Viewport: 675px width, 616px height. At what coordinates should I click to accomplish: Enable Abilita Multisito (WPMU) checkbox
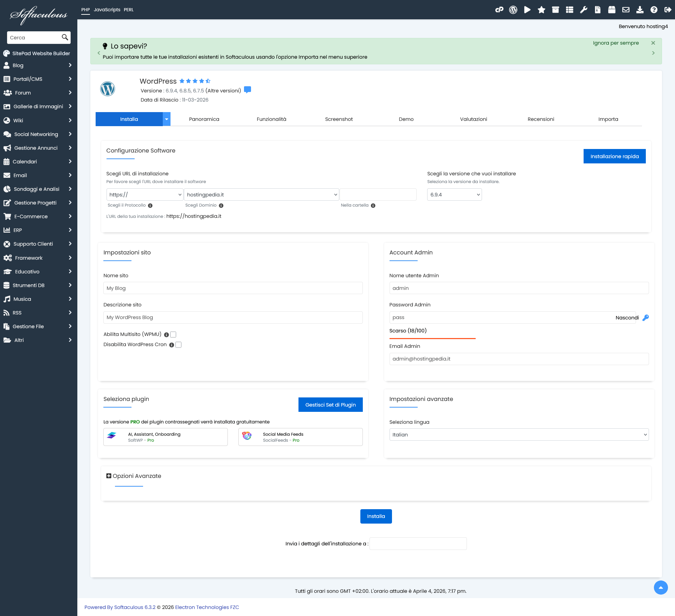point(173,335)
